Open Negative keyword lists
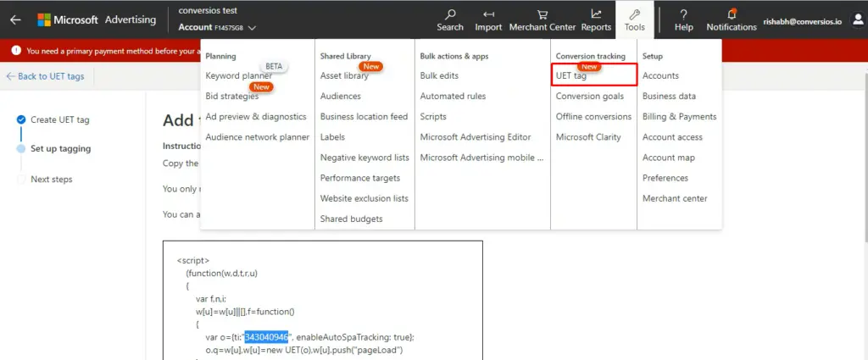The width and height of the screenshot is (868, 360). click(364, 158)
